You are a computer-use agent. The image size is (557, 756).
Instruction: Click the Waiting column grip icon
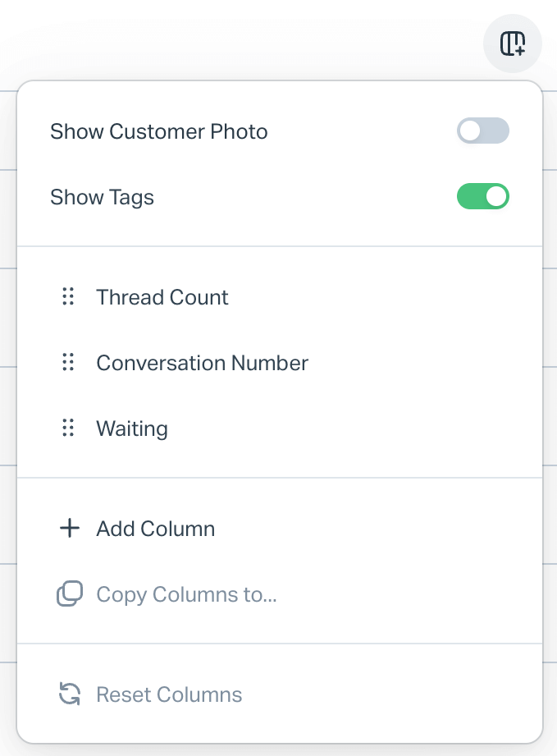click(x=68, y=428)
